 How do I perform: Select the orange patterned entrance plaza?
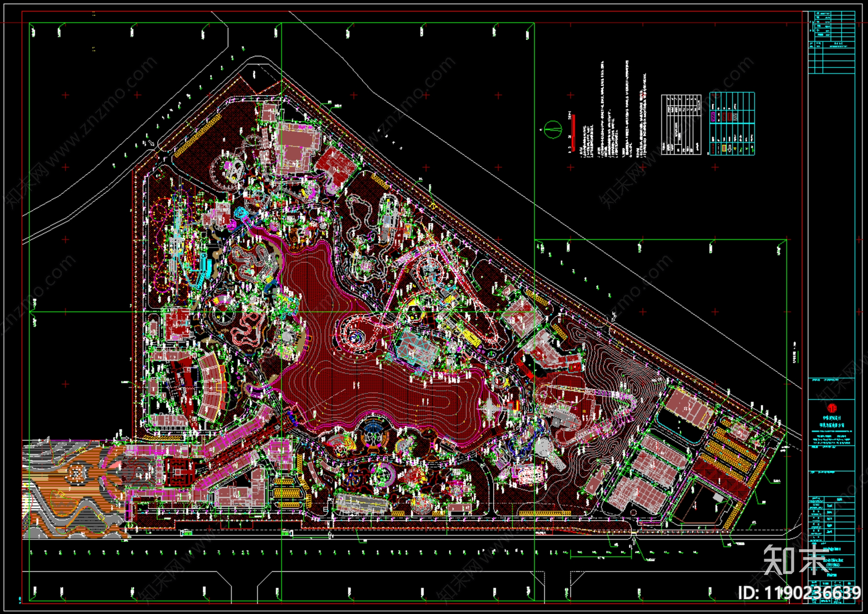[76, 489]
